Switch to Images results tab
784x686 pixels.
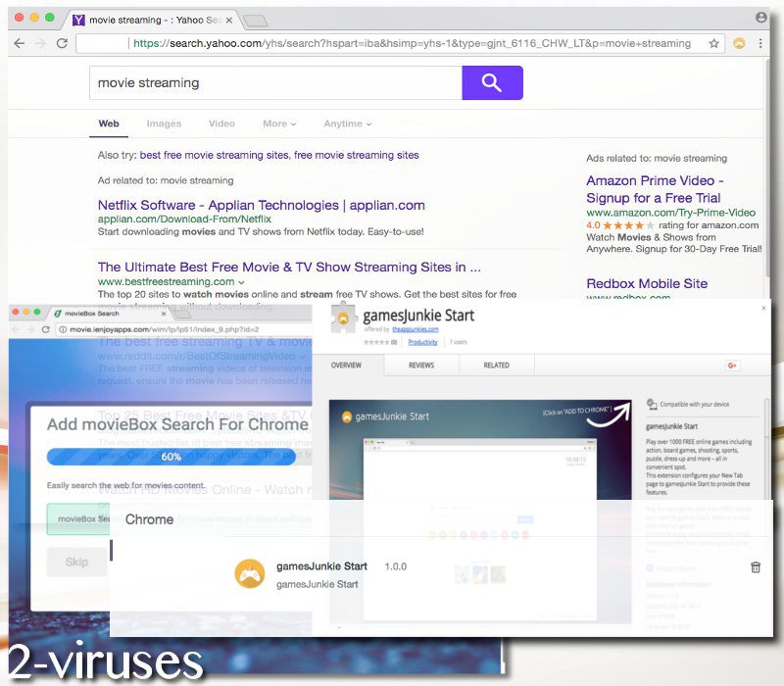pos(164,123)
